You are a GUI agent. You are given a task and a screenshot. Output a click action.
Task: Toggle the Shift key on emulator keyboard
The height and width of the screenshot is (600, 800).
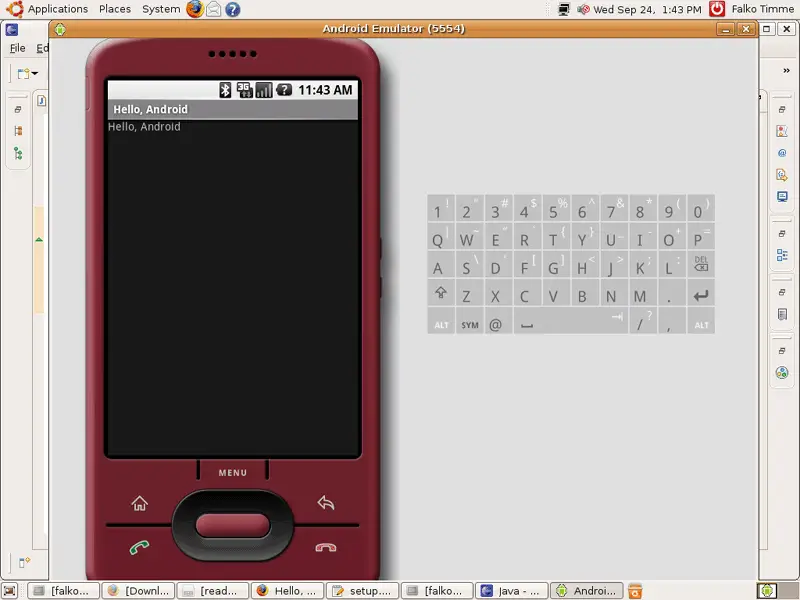441,294
